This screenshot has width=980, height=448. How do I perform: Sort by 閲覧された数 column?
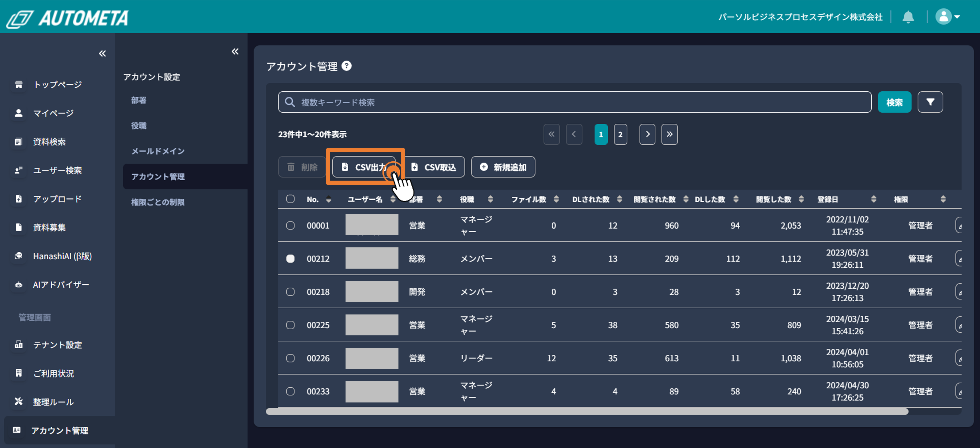tap(686, 199)
